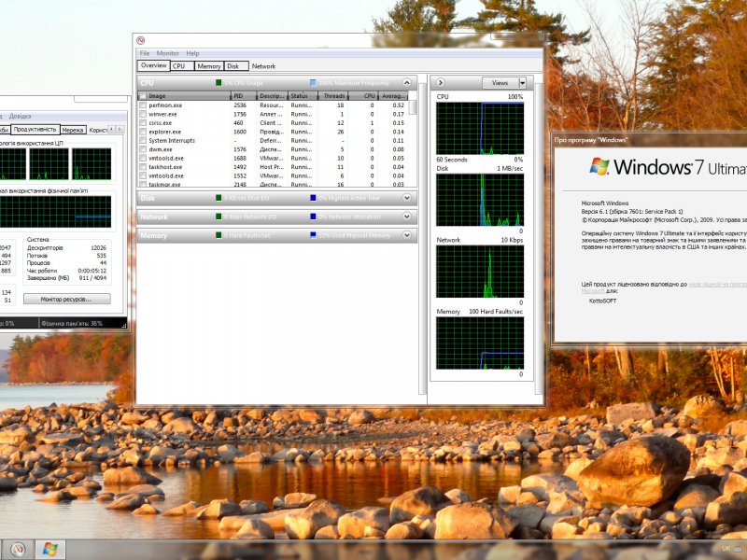Image resolution: width=747 pixels, height=560 pixels.
Task: Tick the select-all checkbox in Image header
Action: point(143,96)
